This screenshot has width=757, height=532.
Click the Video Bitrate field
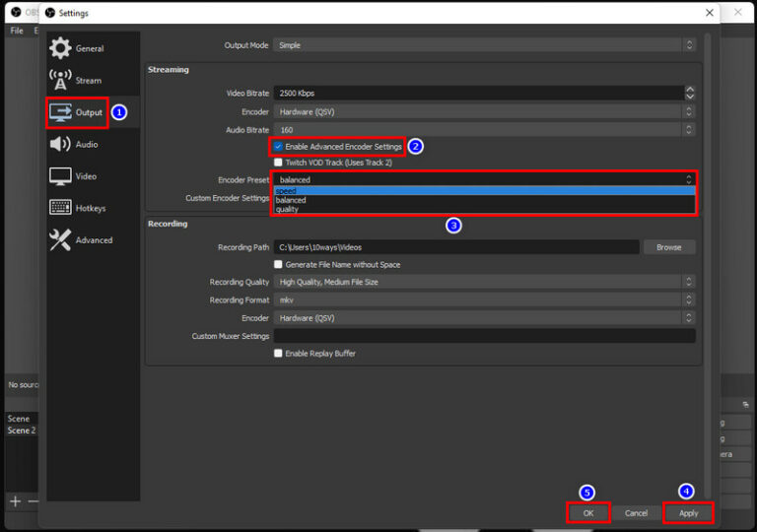tap(478, 93)
